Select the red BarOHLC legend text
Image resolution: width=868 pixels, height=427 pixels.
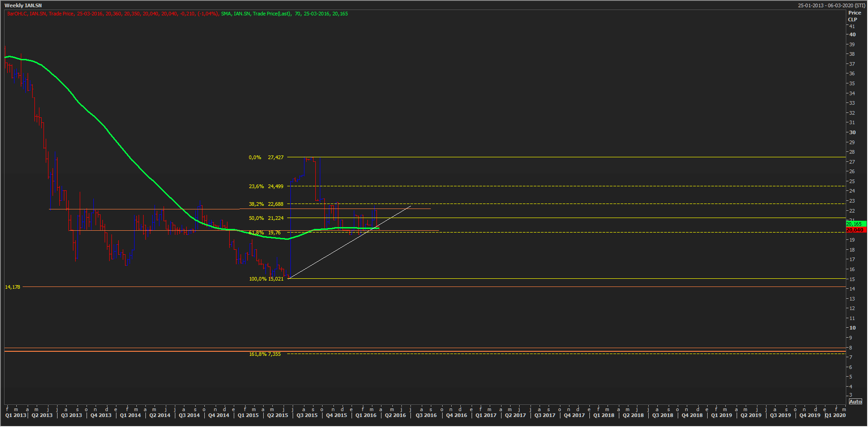point(113,14)
